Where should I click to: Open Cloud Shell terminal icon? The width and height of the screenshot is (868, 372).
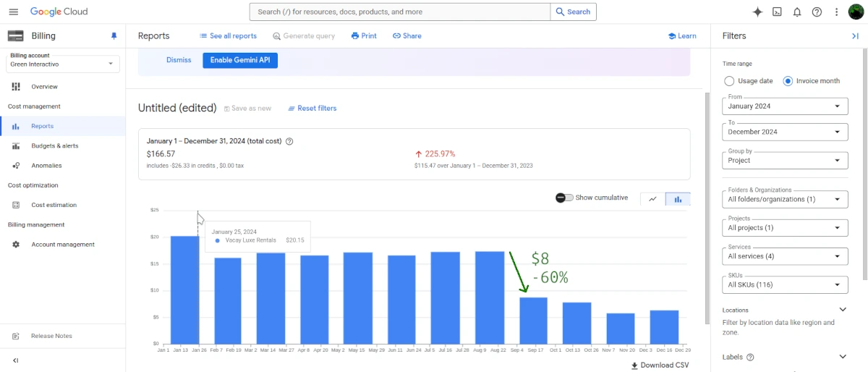pos(777,12)
